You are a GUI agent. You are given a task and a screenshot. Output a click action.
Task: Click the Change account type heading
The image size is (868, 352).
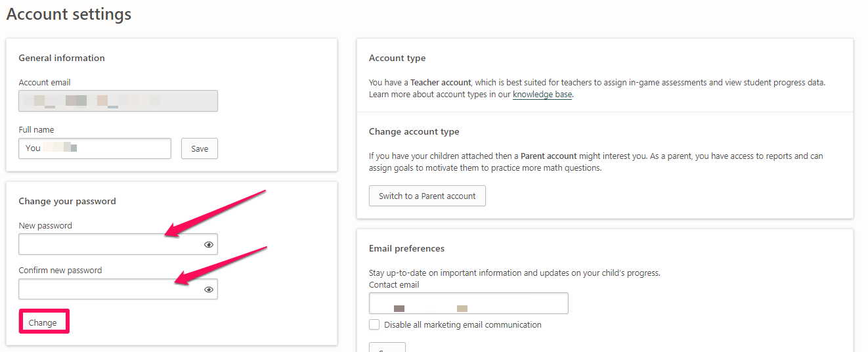414,131
